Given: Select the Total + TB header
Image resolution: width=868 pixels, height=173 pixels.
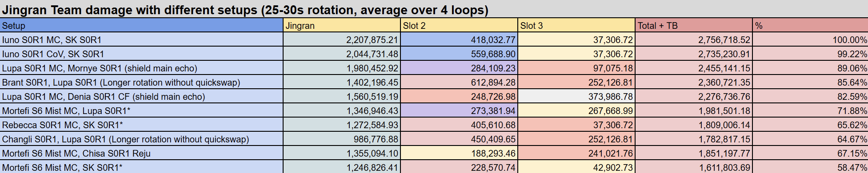Looking at the screenshot, I should [x=694, y=25].
